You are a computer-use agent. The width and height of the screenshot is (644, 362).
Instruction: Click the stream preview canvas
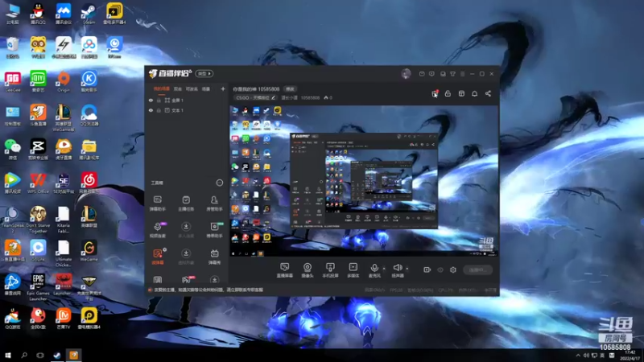[x=364, y=181]
